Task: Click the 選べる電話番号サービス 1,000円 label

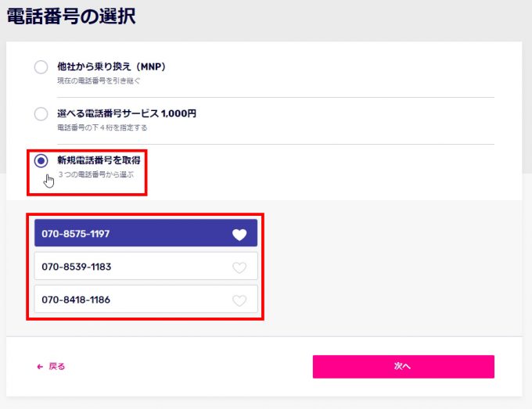Action: click(x=127, y=113)
